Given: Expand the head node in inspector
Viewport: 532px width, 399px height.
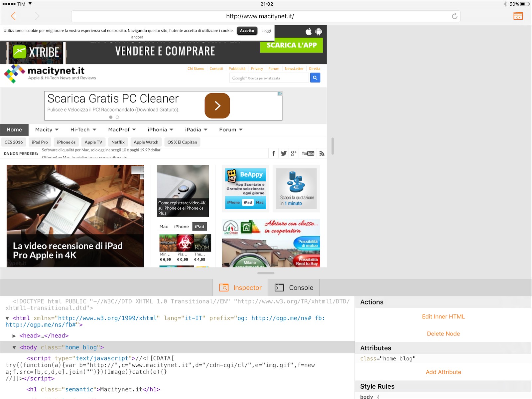Looking at the screenshot, I should [x=14, y=336].
